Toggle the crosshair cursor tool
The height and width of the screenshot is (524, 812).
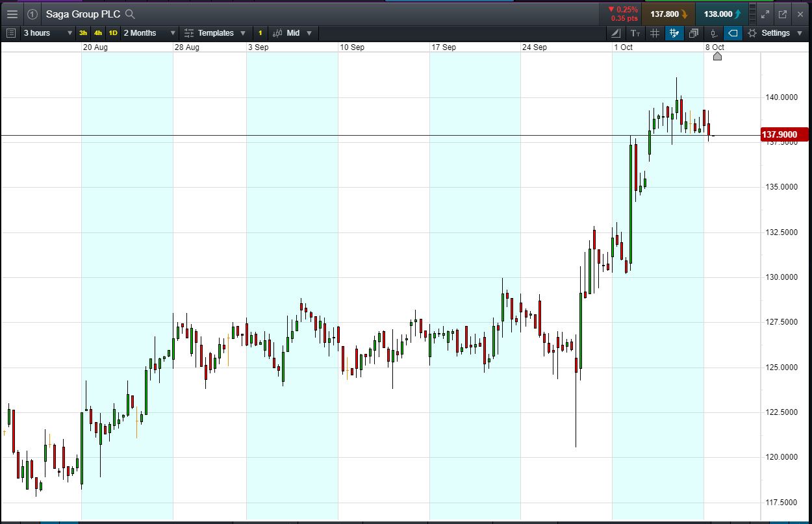674,32
